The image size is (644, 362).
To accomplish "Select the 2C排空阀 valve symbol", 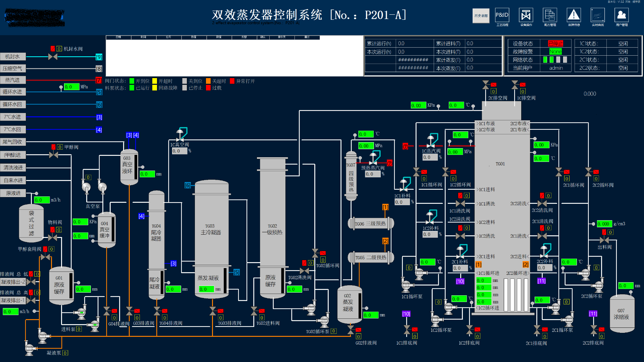I will click(486, 85).
